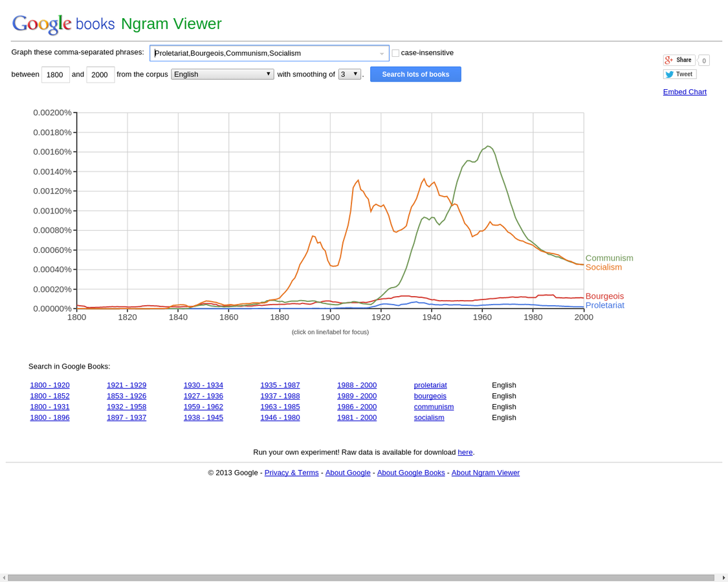Open the 1927 - 1936 link
Viewport: 728px width, 582px height.
[203, 396]
